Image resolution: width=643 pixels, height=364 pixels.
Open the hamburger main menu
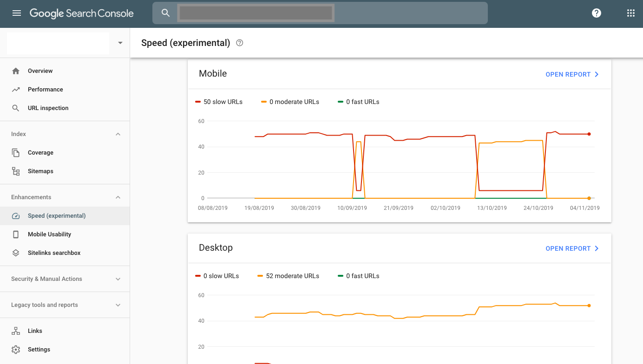17,13
